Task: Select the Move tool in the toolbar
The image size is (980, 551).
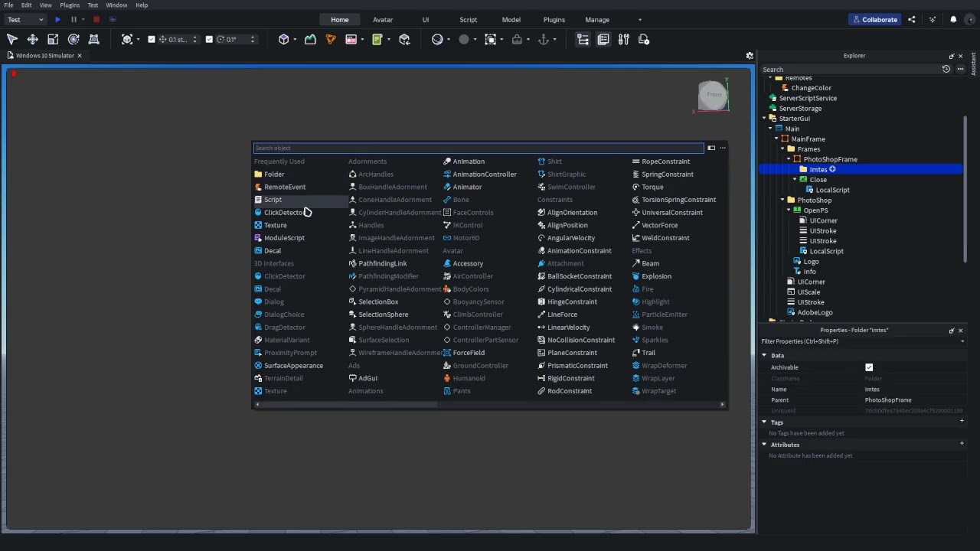Action: point(33,39)
